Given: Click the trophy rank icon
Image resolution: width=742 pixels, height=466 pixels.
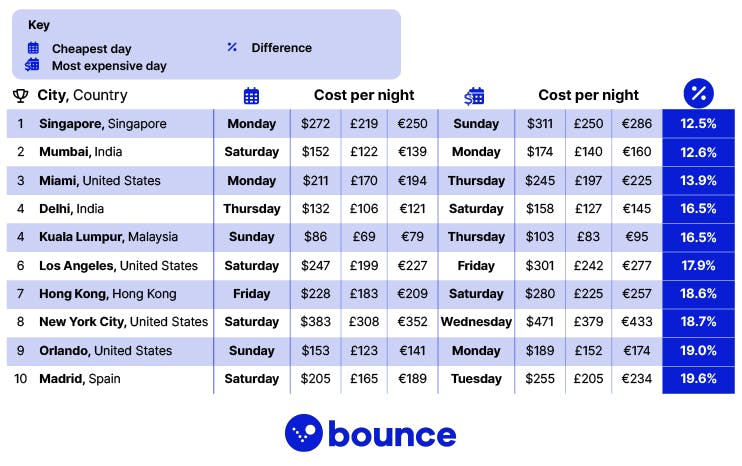Looking at the screenshot, I should click(20, 96).
